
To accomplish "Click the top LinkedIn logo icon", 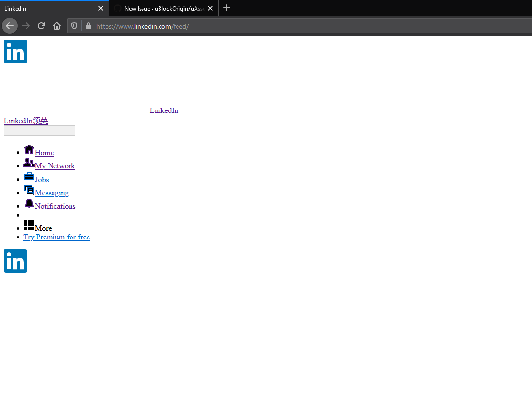I will point(16,52).
